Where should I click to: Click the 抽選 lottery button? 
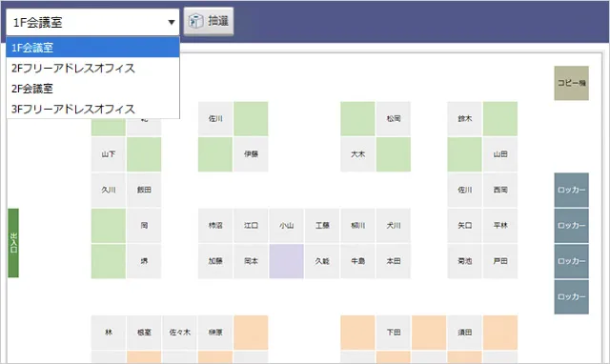point(209,21)
